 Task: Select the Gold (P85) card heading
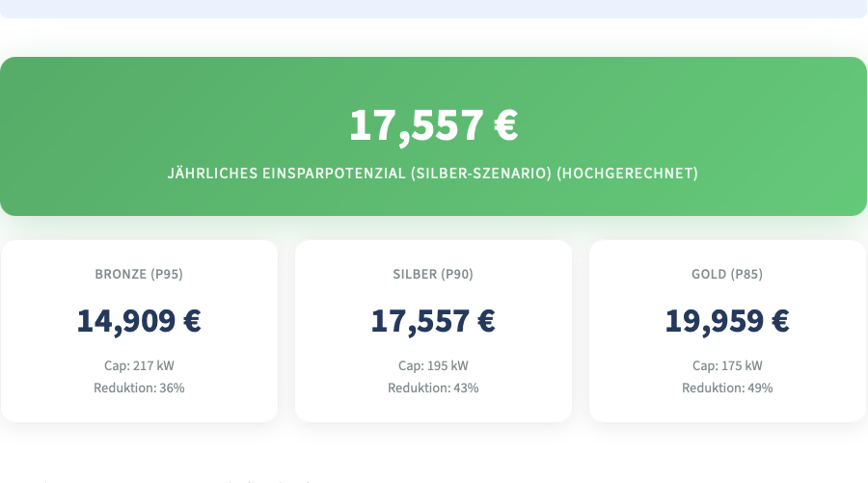[x=727, y=274]
